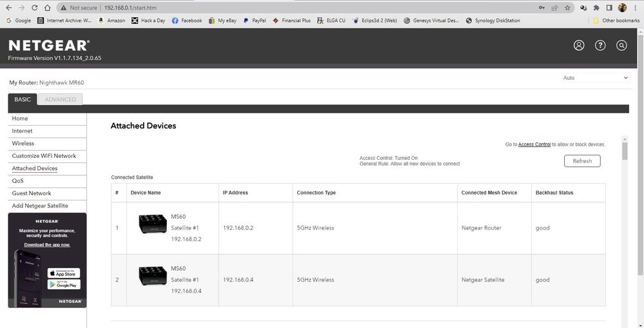
Task: Open the PayPal bookmark
Action: (x=255, y=21)
